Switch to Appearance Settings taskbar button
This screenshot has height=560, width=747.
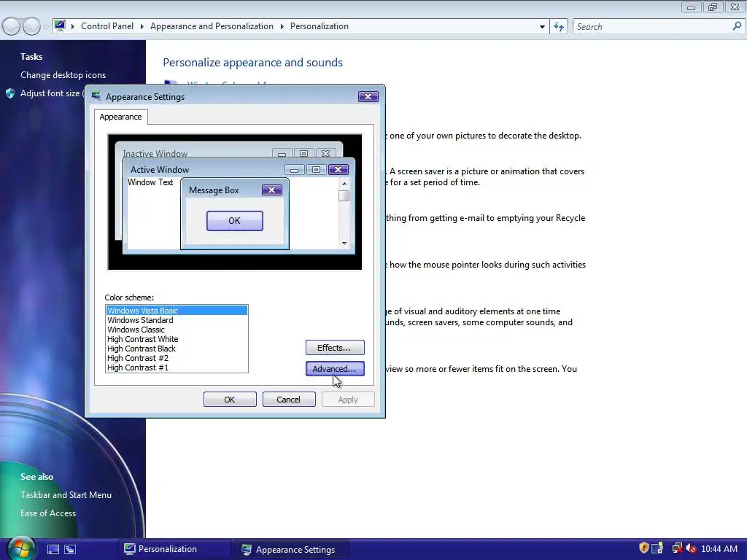pyautogui.click(x=292, y=549)
